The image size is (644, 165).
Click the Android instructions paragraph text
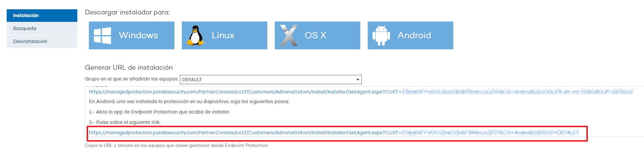coord(189,102)
